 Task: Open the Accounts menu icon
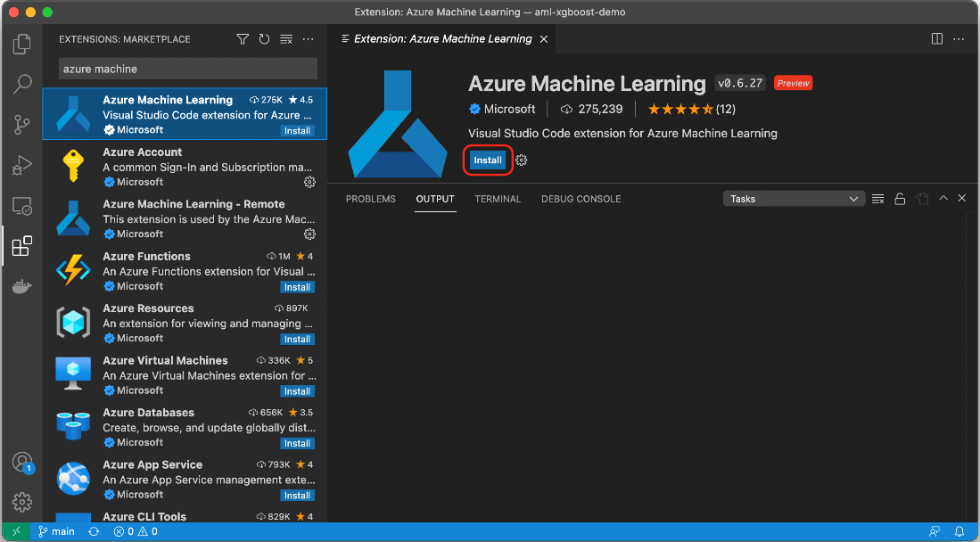click(x=22, y=463)
